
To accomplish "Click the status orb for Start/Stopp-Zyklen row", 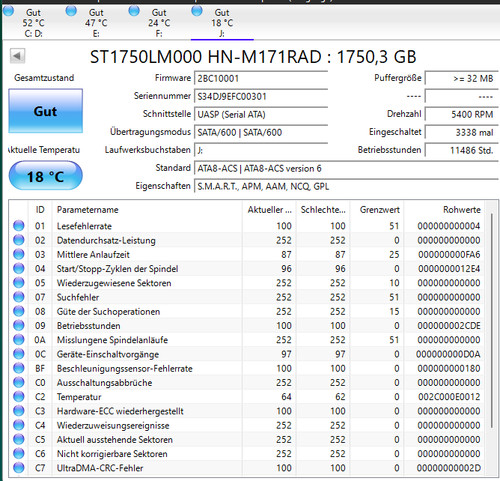I will click(19, 268).
